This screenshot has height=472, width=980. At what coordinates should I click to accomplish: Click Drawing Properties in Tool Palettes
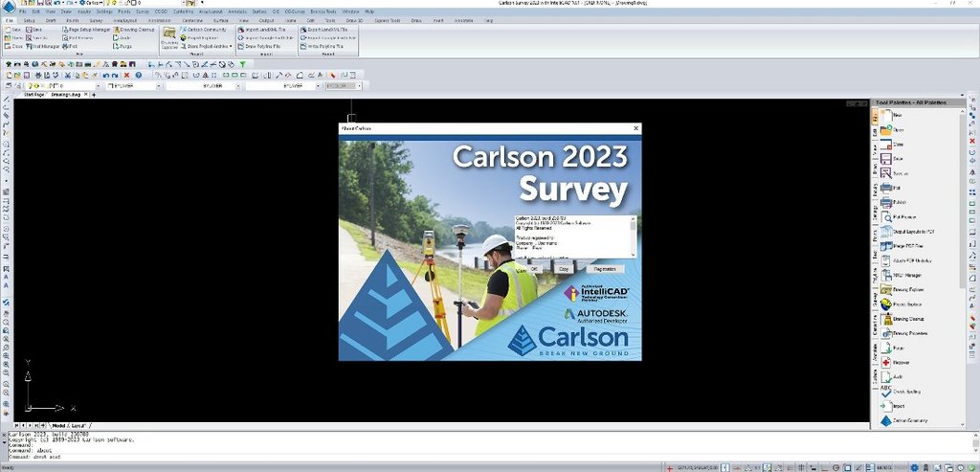click(x=903, y=333)
